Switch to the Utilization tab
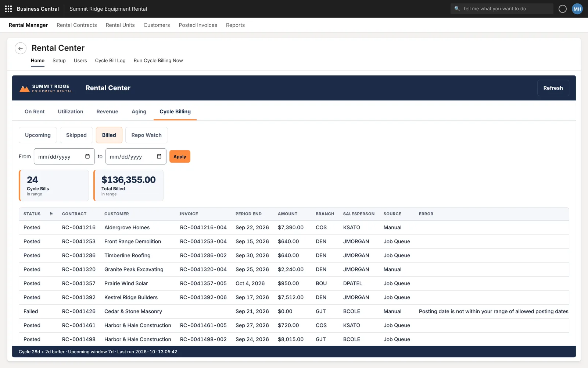Screen dimensions: 588x368 [x=71, y=112]
